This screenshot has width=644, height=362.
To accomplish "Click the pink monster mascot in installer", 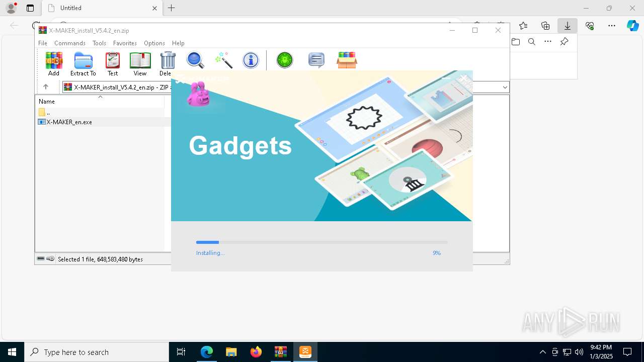I will tap(198, 94).
